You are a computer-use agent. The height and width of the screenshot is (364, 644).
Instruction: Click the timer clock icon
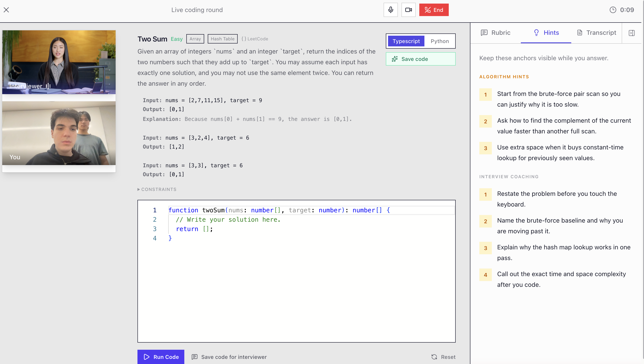pos(613,10)
